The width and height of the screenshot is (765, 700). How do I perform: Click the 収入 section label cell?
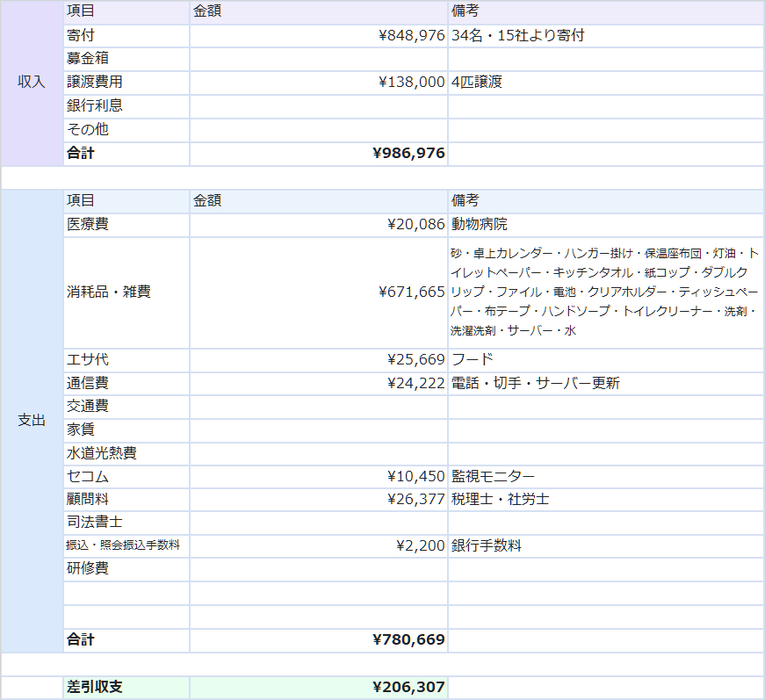pos(32,83)
